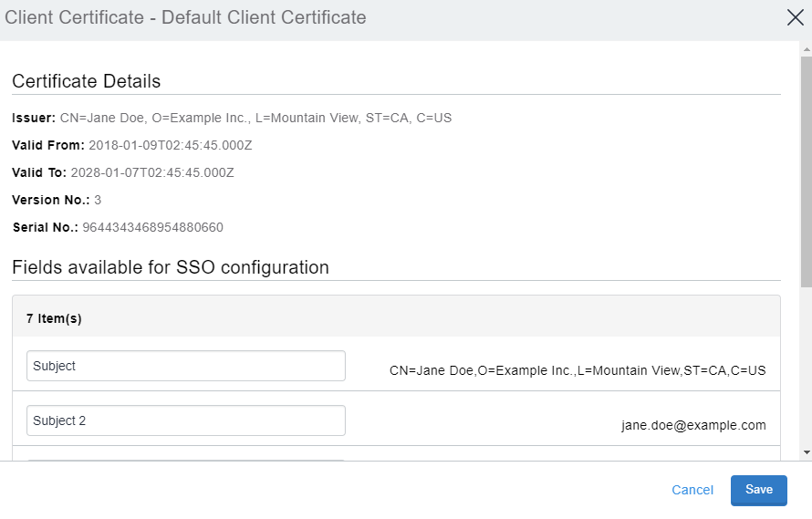Screen dimensions: 812x519
Task: Focus the Subject field name input
Action: coord(186,366)
